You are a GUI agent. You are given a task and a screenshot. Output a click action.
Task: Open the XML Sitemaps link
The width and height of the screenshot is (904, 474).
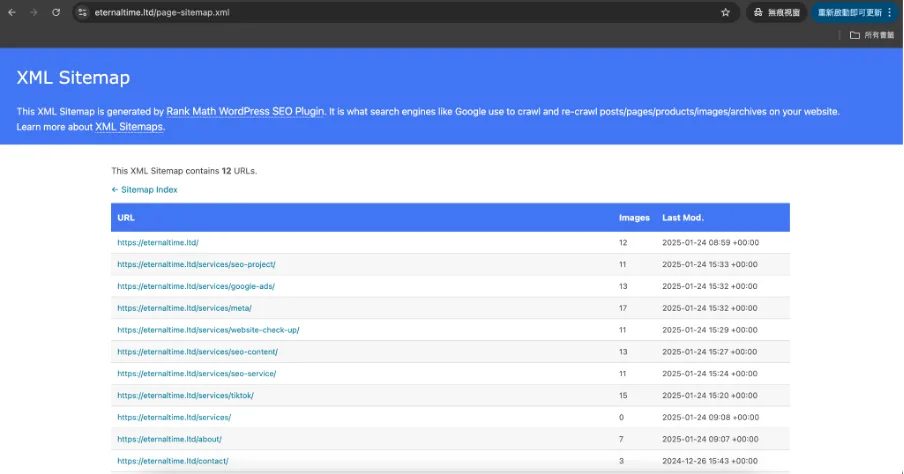pyautogui.click(x=129, y=127)
